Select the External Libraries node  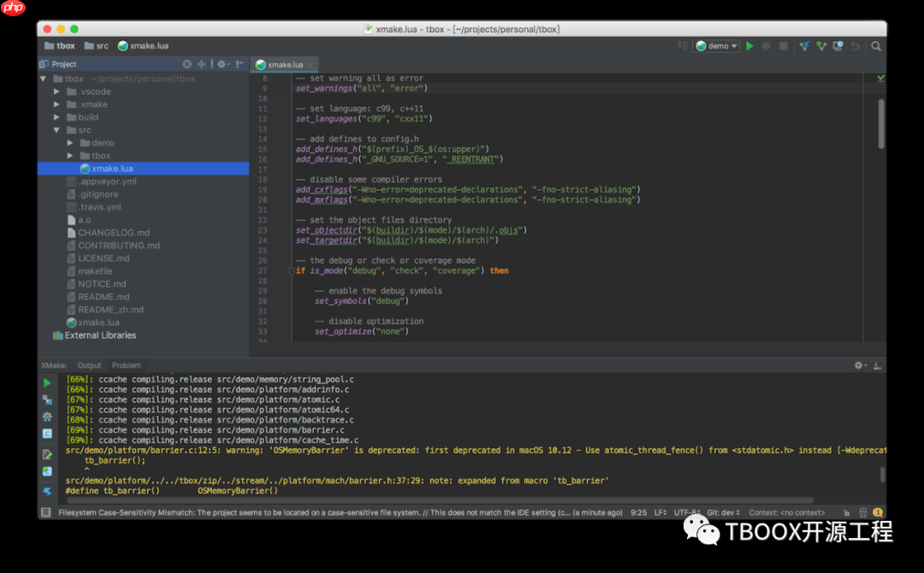[95, 335]
